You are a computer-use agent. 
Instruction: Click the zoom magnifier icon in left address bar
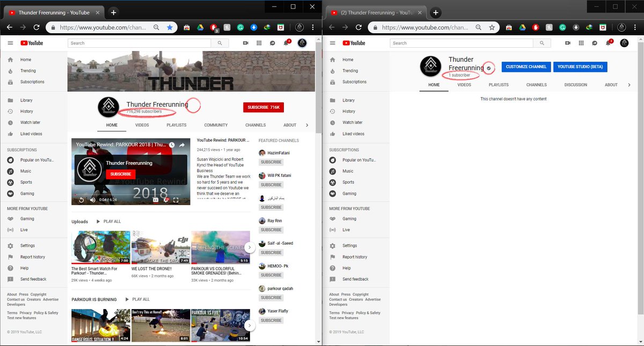[156, 27]
